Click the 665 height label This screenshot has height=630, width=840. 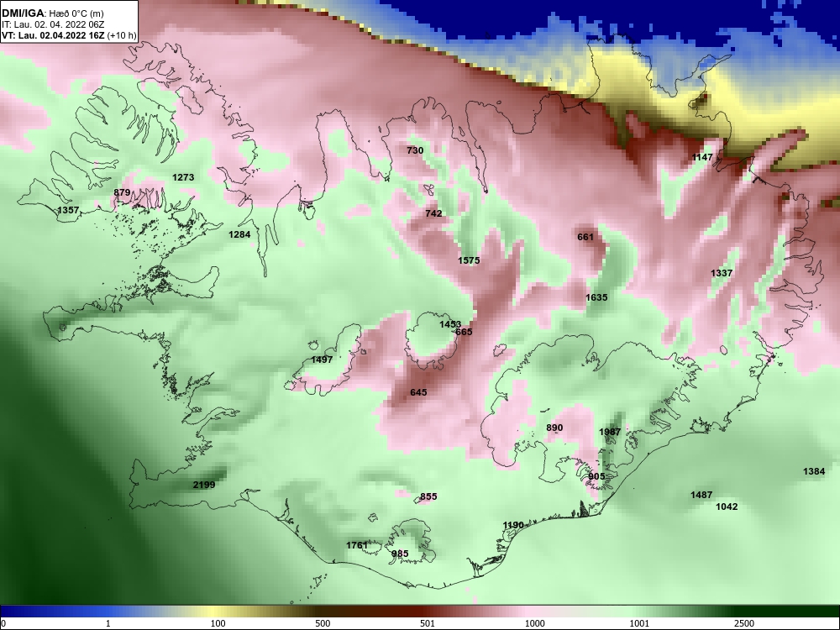(464, 332)
